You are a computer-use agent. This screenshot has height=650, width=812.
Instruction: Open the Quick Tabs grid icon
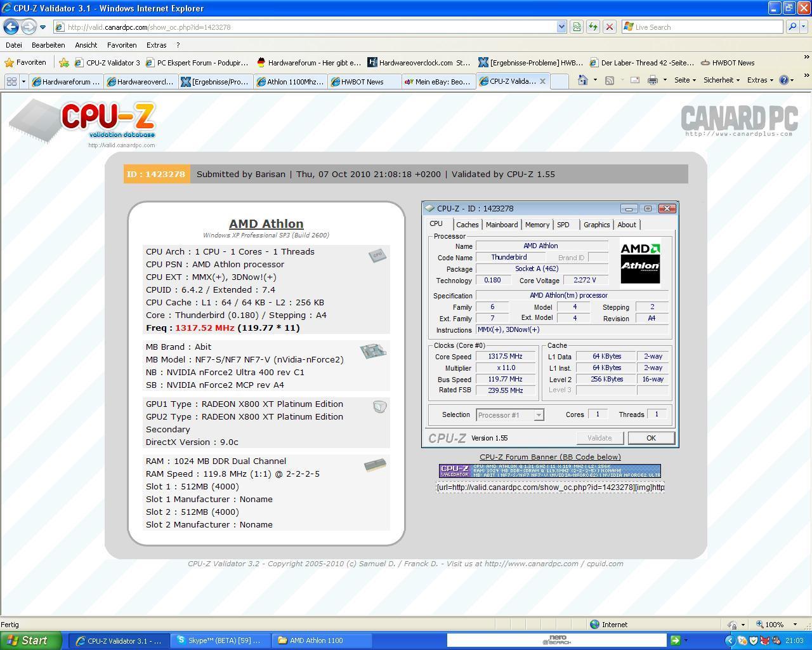point(11,81)
